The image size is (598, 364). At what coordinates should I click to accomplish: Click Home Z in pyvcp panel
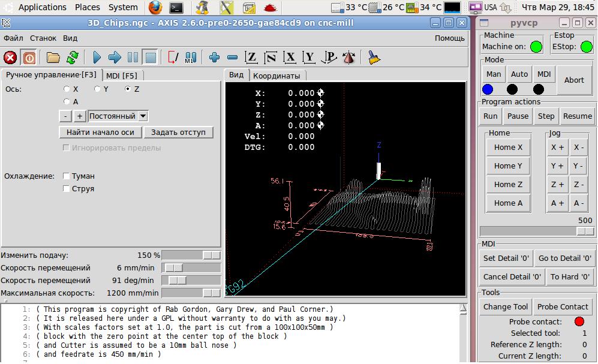pos(509,185)
